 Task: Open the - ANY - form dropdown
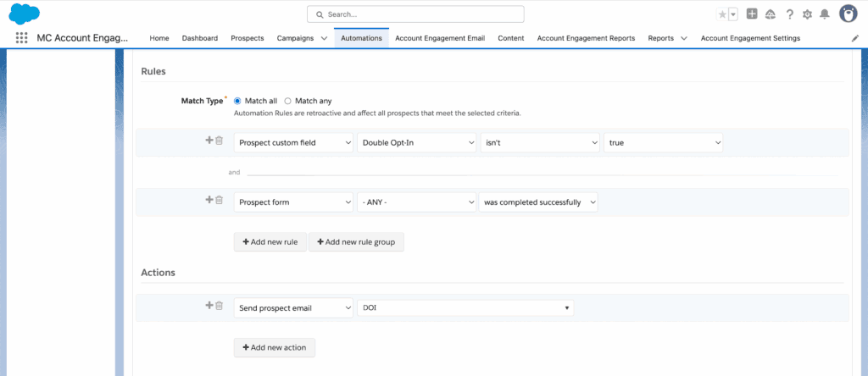click(417, 202)
